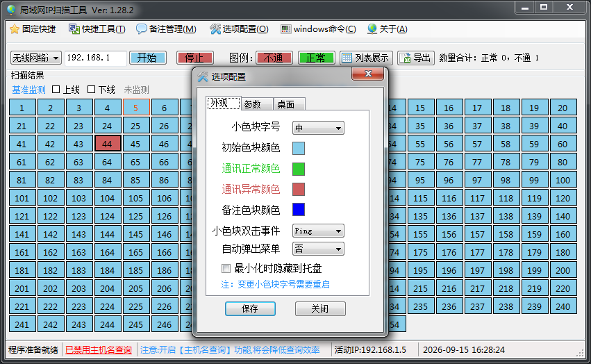591x364 pixels.
Task: Select IP block 158
Action: [x=506, y=234]
